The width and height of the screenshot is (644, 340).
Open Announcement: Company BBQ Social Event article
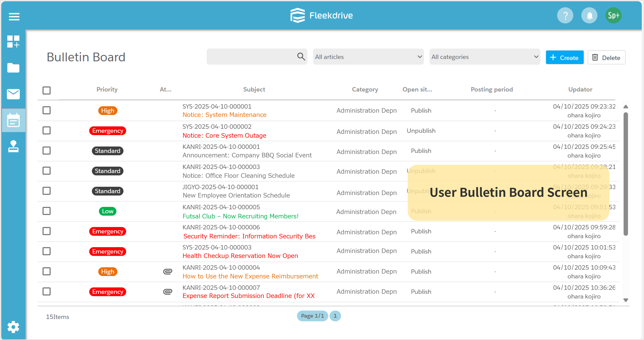click(x=247, y=155)
